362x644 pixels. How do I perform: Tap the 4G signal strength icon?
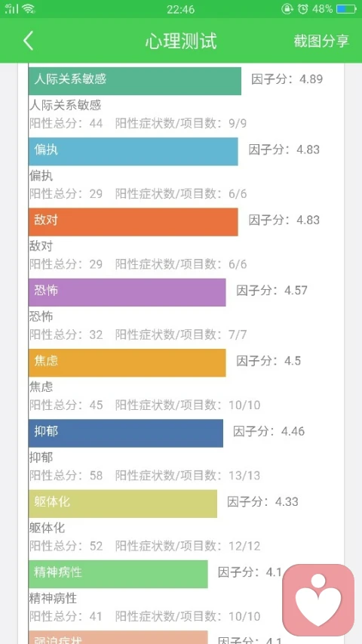11,8
